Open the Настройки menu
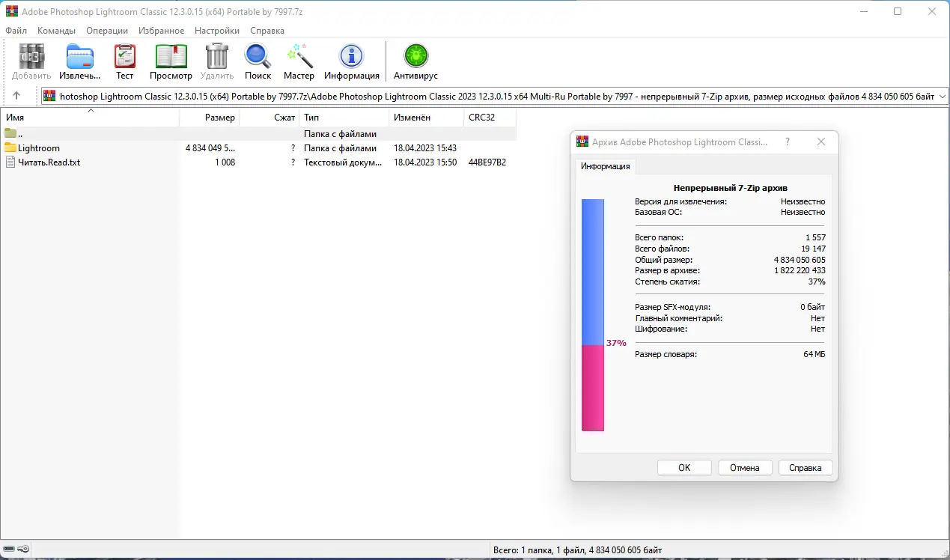Screen dimensions: 950x560 [x=217, y=31]
